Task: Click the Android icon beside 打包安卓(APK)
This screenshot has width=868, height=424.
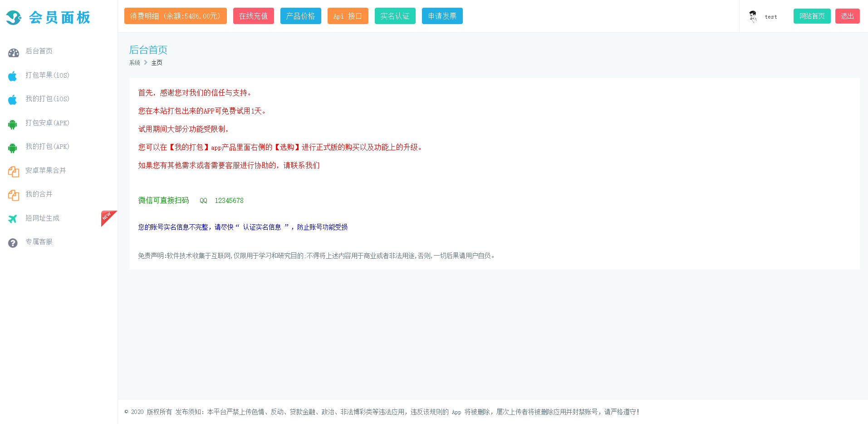Action: point(13,124)
